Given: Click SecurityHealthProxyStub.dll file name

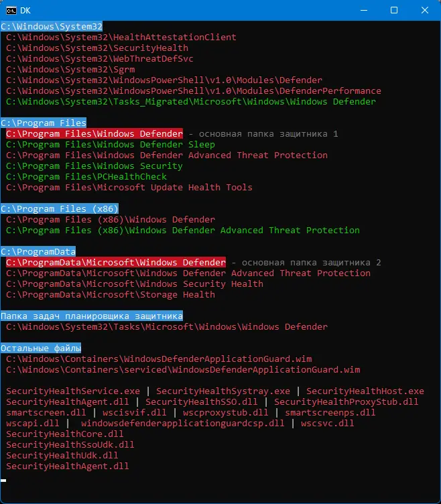Looking at the screenshot, I should coord(346,401).
